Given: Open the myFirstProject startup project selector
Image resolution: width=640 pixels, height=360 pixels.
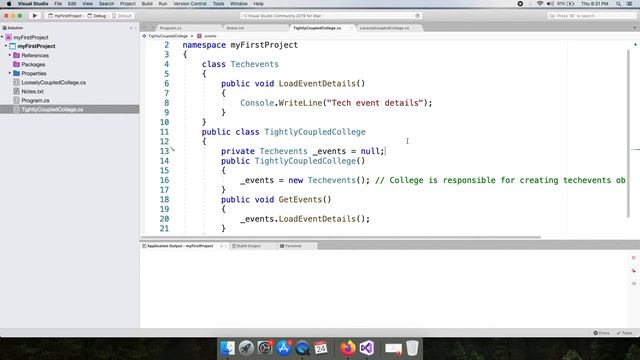Looking at the screenshot, I should point(65,16).
